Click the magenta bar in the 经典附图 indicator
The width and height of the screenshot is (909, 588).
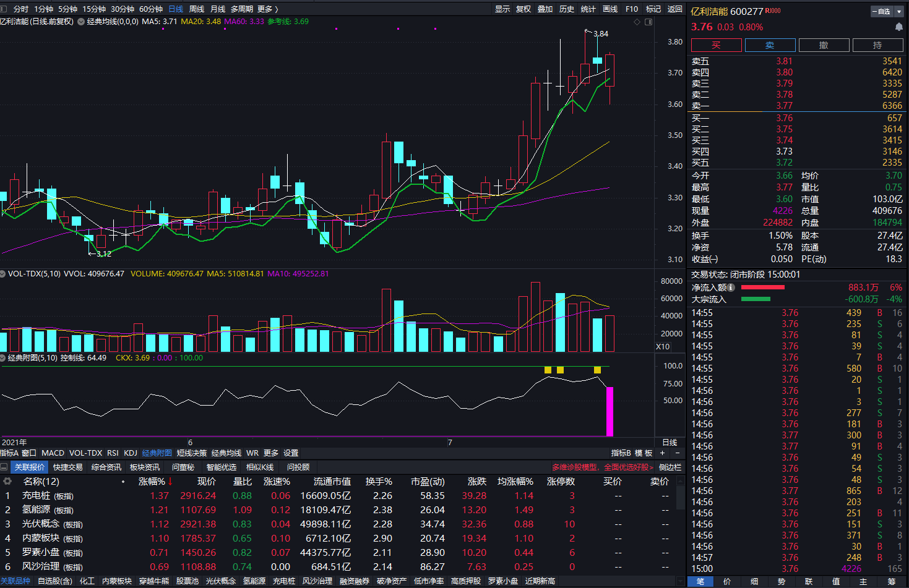click(x=610, y=411)
